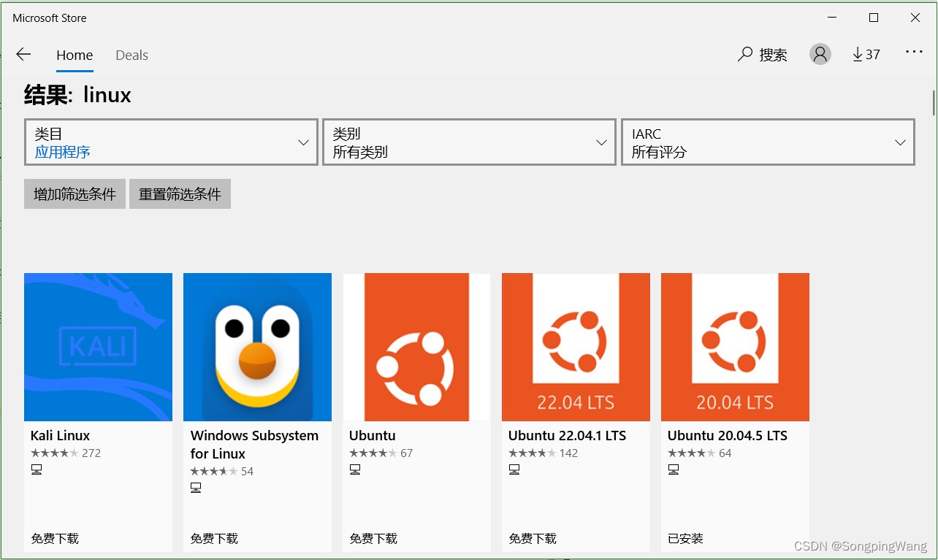Open search with the magnifier icon
Image resolution: width=938 pixels, height=560 pixels.
pyautogui.click(x=745, y=54)
